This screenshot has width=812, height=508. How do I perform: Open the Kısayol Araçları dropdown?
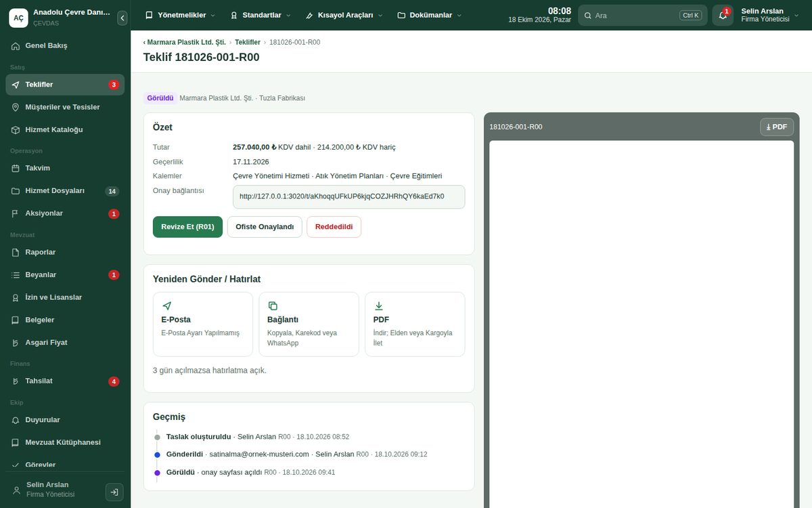344,15
